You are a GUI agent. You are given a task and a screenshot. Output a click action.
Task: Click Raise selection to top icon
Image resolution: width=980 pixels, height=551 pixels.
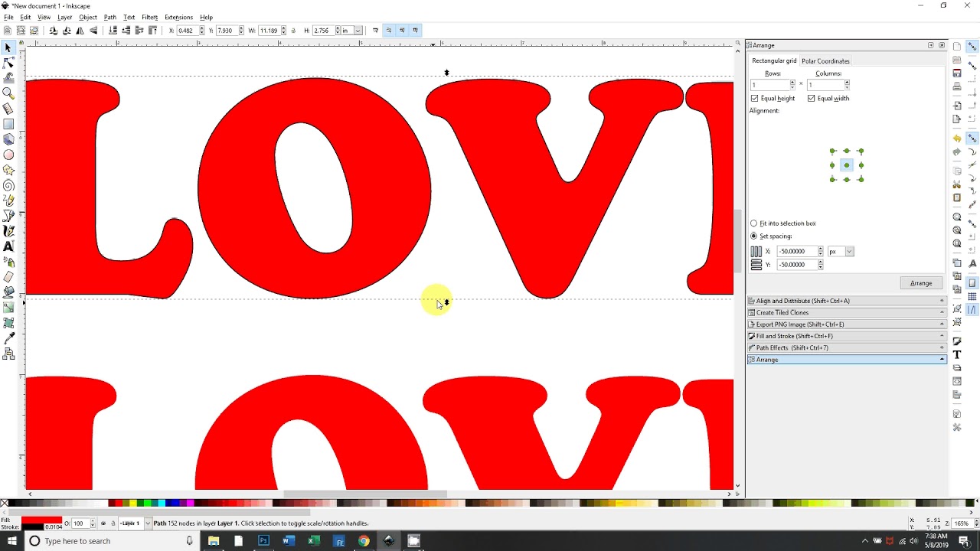pos(152,31)
